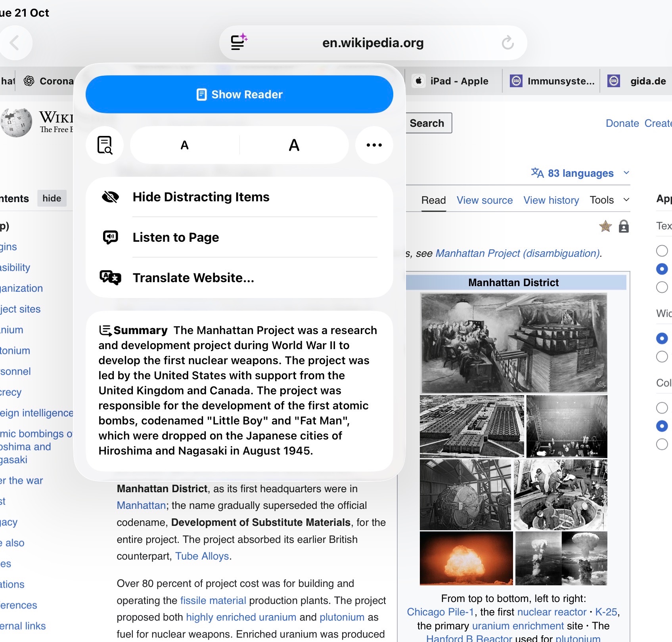
Task: Choose Translate Website...
Action: (239, 278)
